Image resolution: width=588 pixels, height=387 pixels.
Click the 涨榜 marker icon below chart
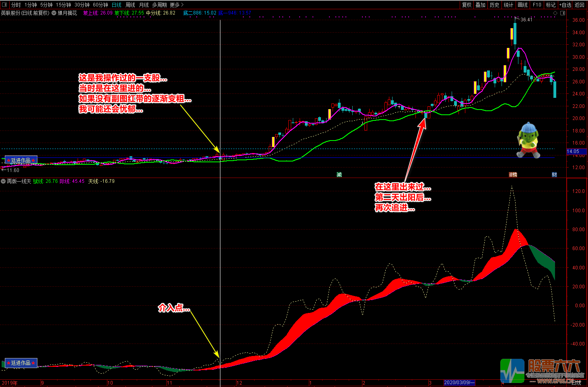(x=513, y=174)
